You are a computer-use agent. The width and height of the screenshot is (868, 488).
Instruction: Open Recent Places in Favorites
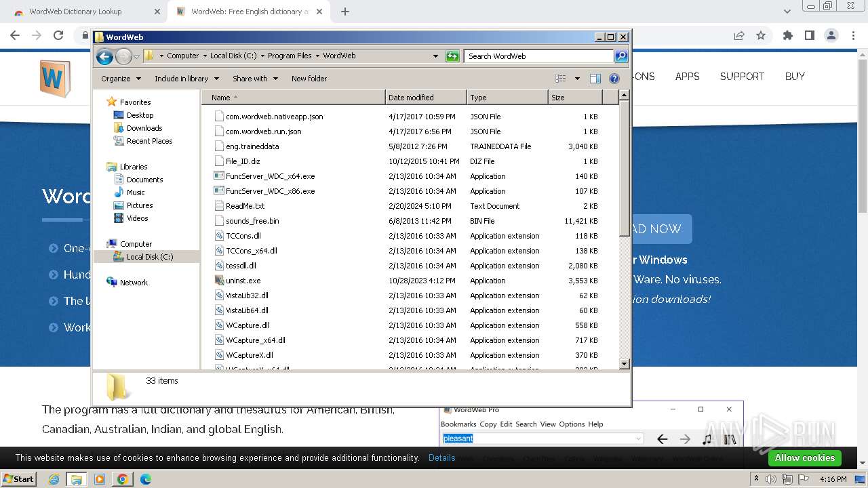149,141
